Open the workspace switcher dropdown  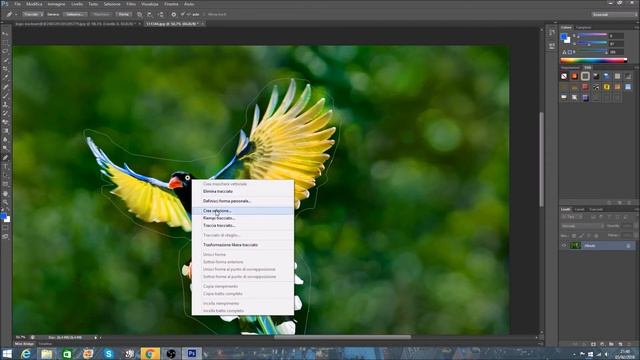click(x=614, y=14)
